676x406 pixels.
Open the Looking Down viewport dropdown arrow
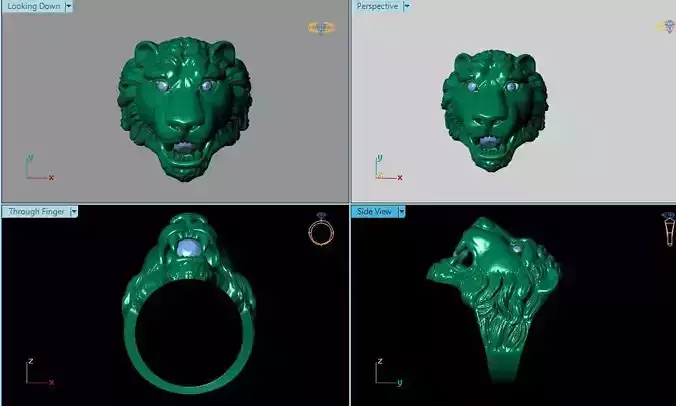tap(69, 6)
